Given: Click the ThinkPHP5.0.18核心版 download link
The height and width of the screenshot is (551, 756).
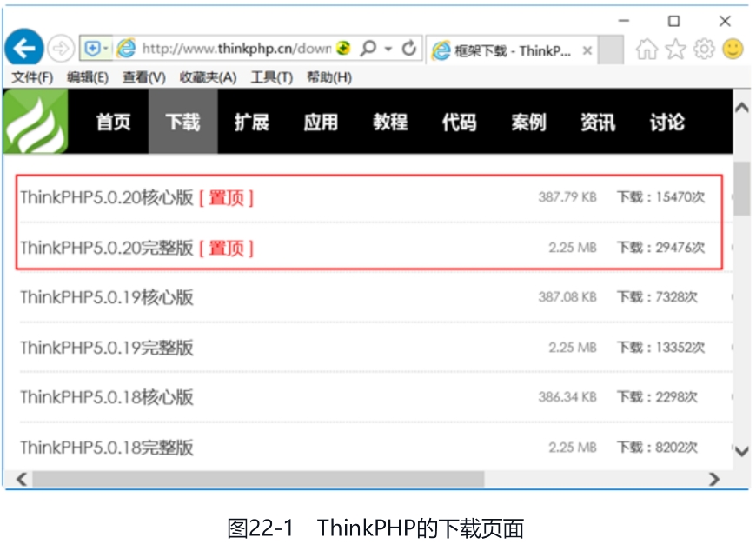Looking at the screenshot, I should (107, 397).
